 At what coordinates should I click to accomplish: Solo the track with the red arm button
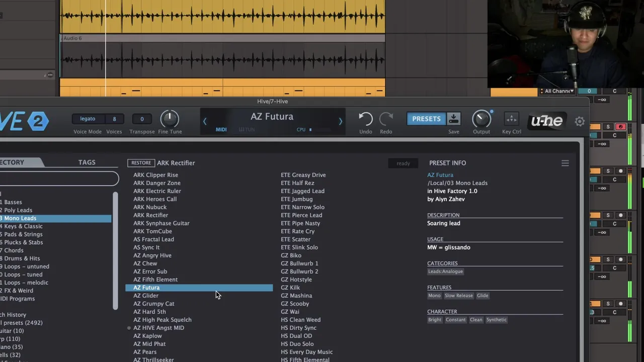coord(608,127)
